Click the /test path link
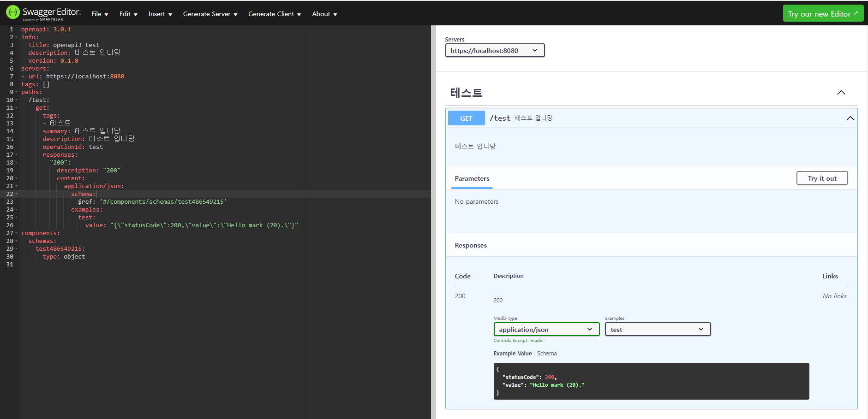This screenshot has height=419, width=868. [500, 118]
